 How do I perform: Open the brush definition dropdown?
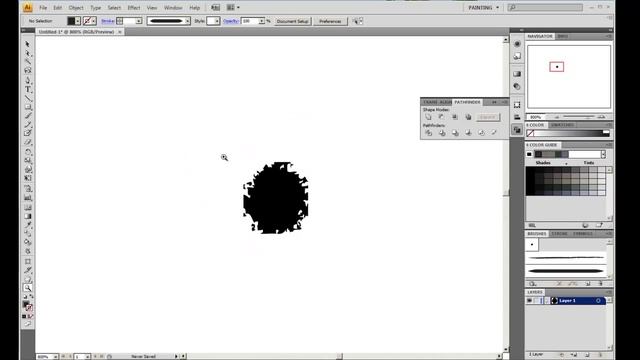(187, 21)
